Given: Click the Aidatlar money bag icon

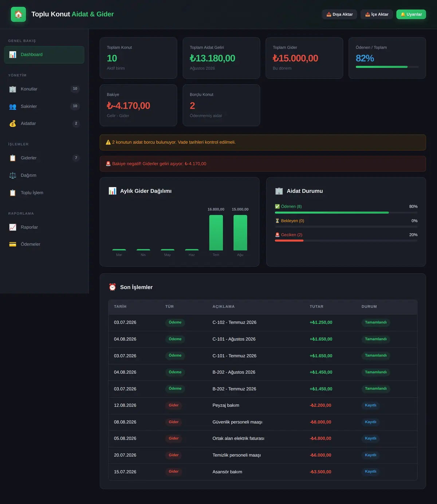Looking at the screenshot, I should coord(13,124).
